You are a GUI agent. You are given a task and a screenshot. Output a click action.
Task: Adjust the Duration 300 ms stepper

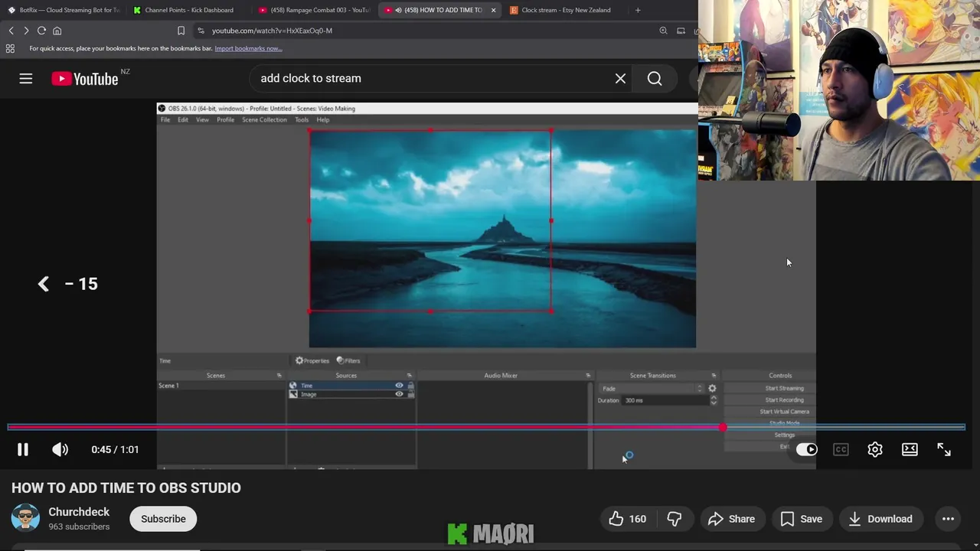coord(714,400)
